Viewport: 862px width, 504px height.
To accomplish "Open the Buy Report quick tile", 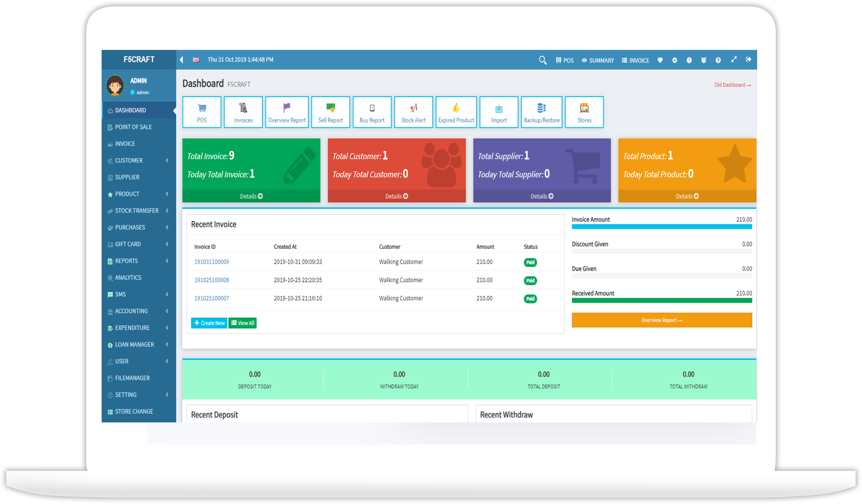I will coord(372,112).
